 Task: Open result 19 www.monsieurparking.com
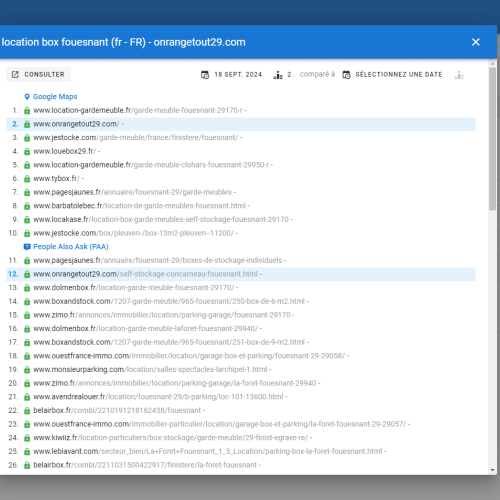150,370
